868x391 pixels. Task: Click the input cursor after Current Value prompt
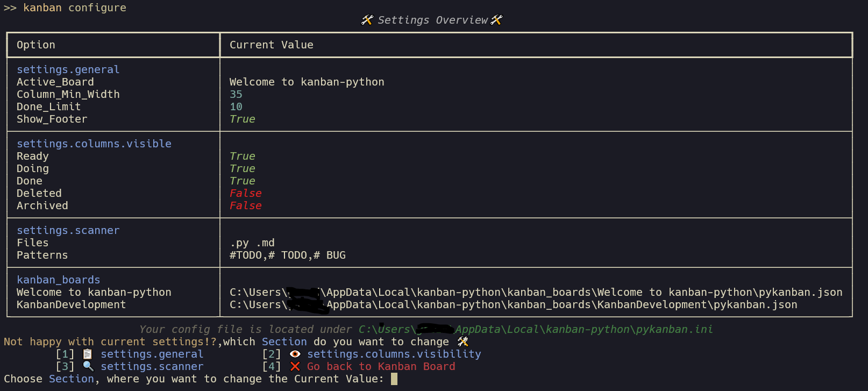pyautogui.click(x=394, y=379)
